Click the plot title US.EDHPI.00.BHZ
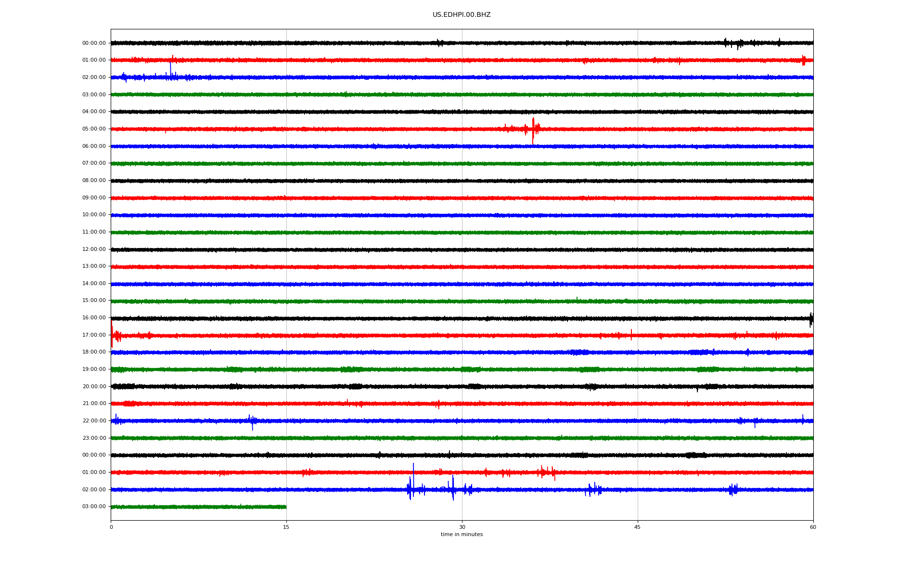The height and width of the screenshot is (578, 924). [461, 15]
